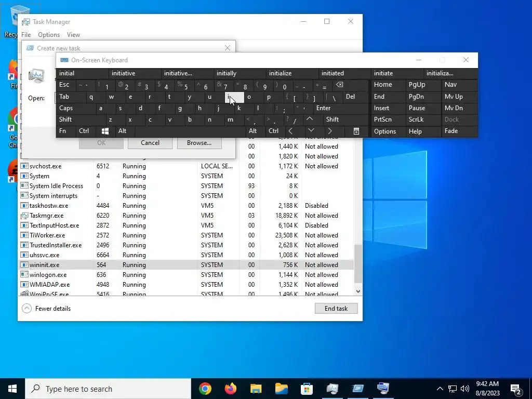532x399 pixels.
Task: Click the up arrow key on On-Screen Keyboard
Action: click(310, 119)
